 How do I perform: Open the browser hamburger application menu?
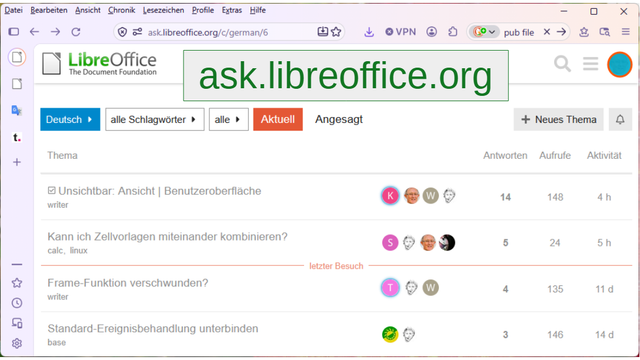pyautogui.click(x=625, y=32)
